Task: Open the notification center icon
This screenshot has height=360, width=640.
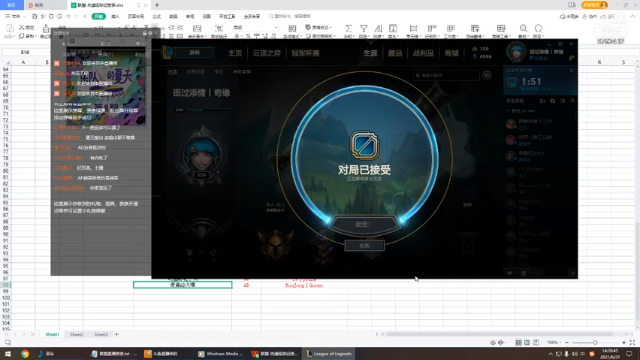Action: coord(629,354)
